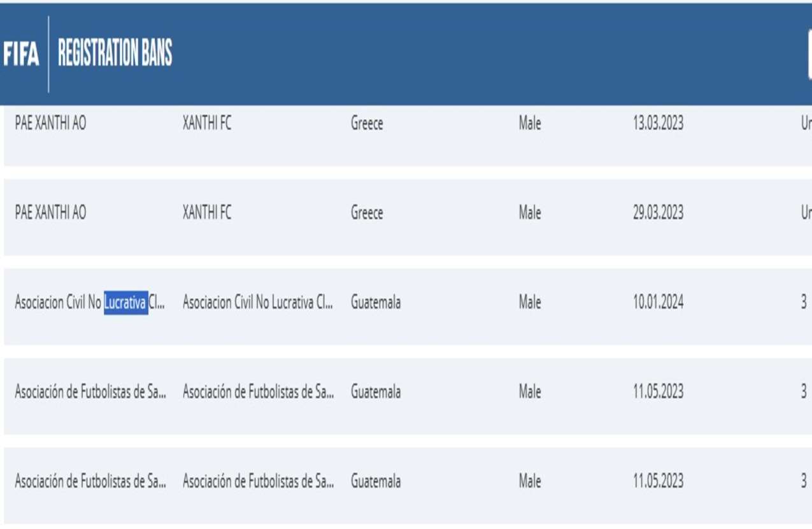Click the white search field in the header

pyautogui.click(x=809, y=54)
